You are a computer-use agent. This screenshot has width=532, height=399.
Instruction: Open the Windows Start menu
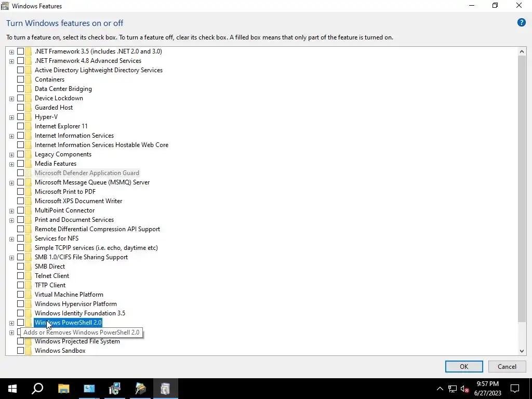[x=12, y=389]
